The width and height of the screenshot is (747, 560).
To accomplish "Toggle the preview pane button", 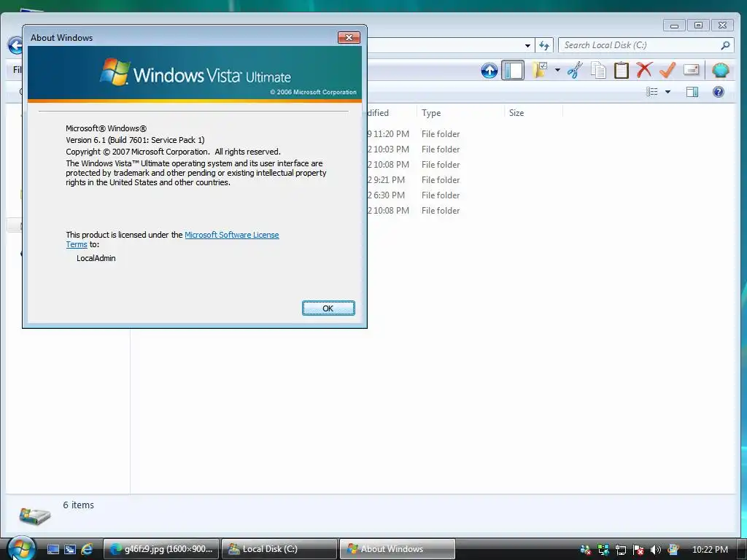I will 692,92.
